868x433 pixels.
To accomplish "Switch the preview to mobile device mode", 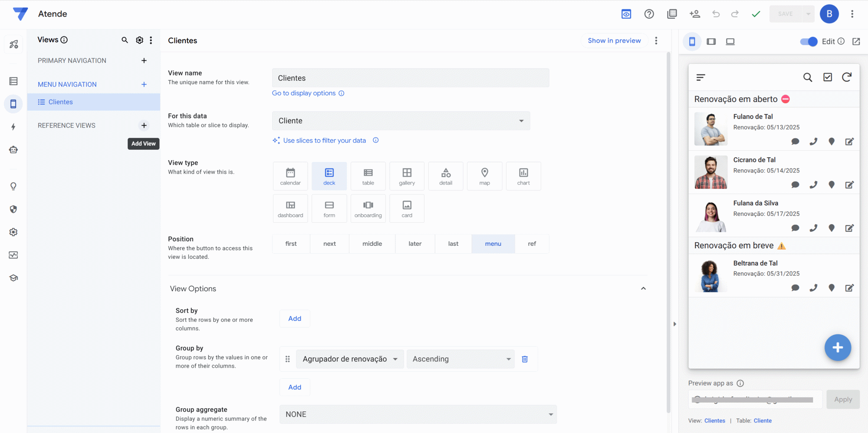I will (x=692, y=42).
